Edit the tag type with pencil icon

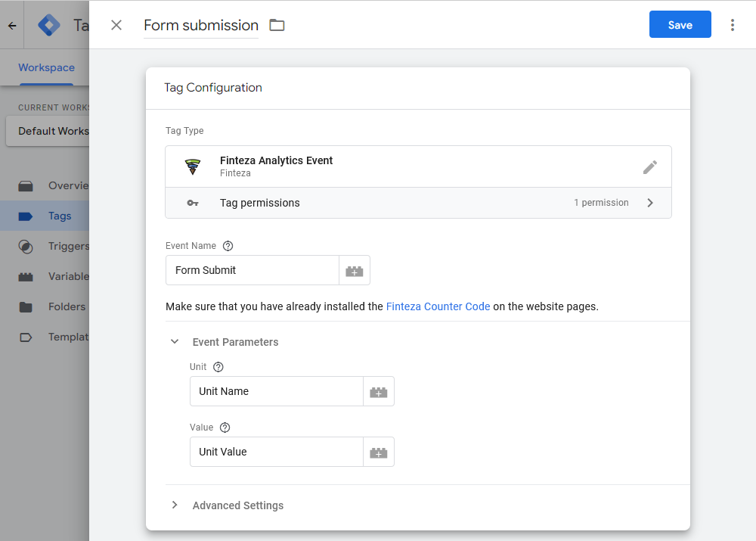tap(650, 167)
